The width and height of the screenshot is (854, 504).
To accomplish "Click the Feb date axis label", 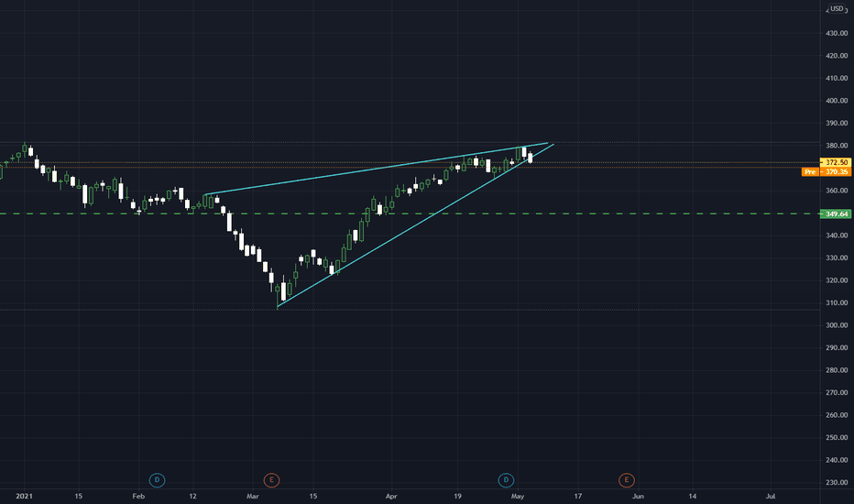I will [x=138, y=497].
